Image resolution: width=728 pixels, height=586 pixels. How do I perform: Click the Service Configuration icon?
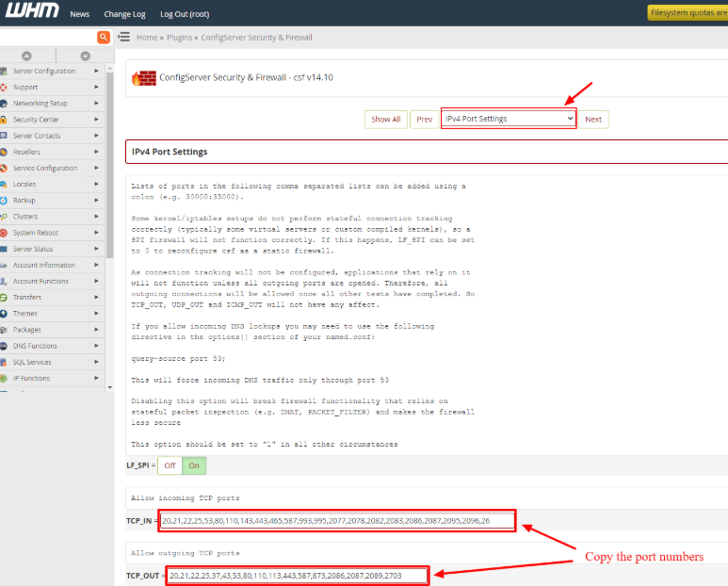click(4, 168)
